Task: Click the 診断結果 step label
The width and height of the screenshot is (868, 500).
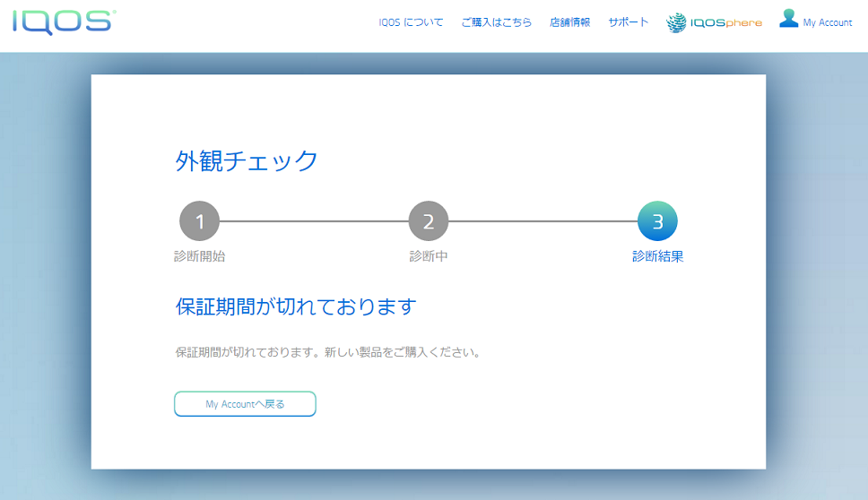Action: (657, 256)
